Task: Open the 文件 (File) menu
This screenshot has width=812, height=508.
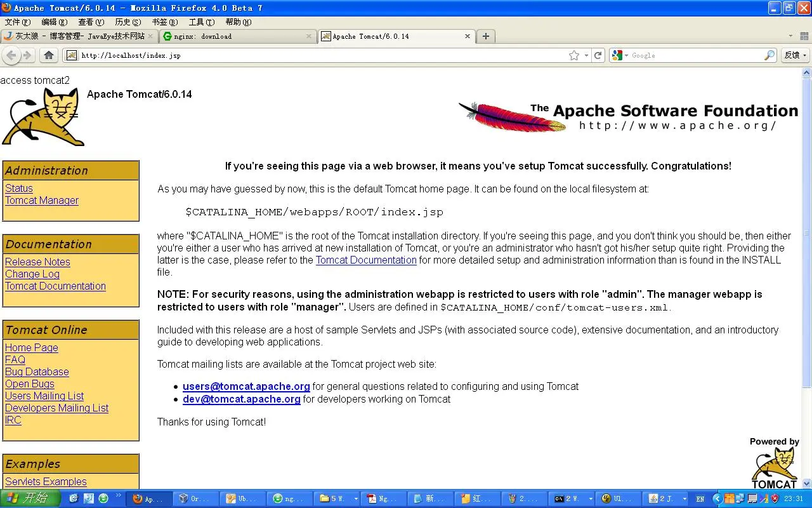Action: click(17, 22)
